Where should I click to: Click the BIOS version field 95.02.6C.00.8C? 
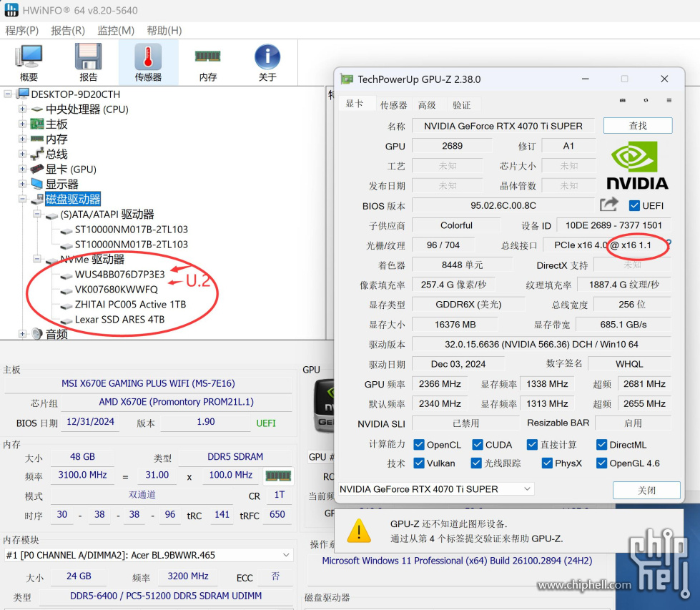click(x=503, y=205)
